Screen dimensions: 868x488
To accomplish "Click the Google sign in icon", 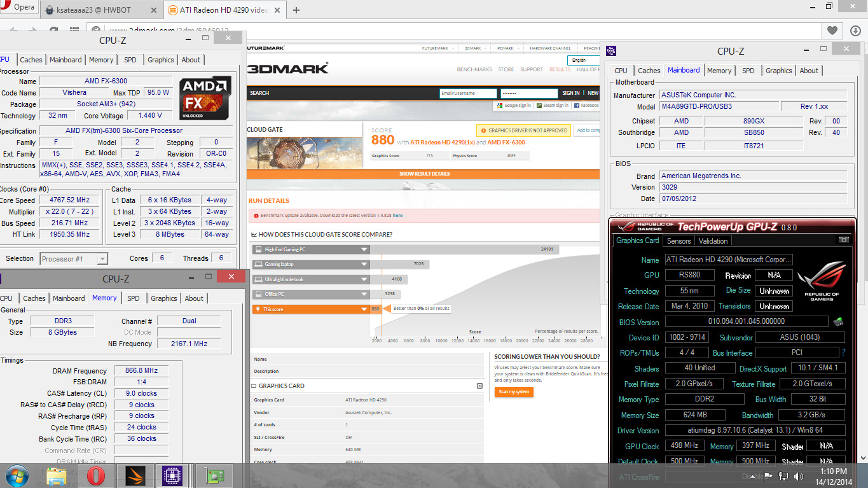I will point(501,106).
